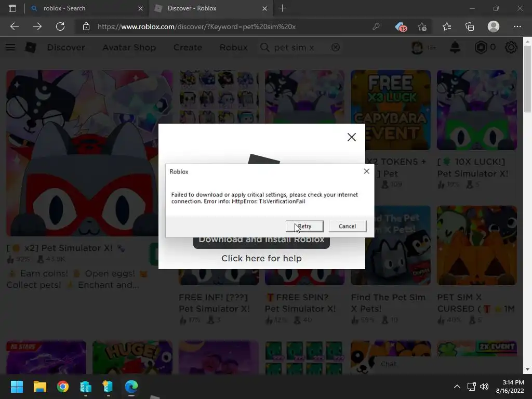Open the volume control in system tray
Screen dimensions: 532x399
point(484,387)
